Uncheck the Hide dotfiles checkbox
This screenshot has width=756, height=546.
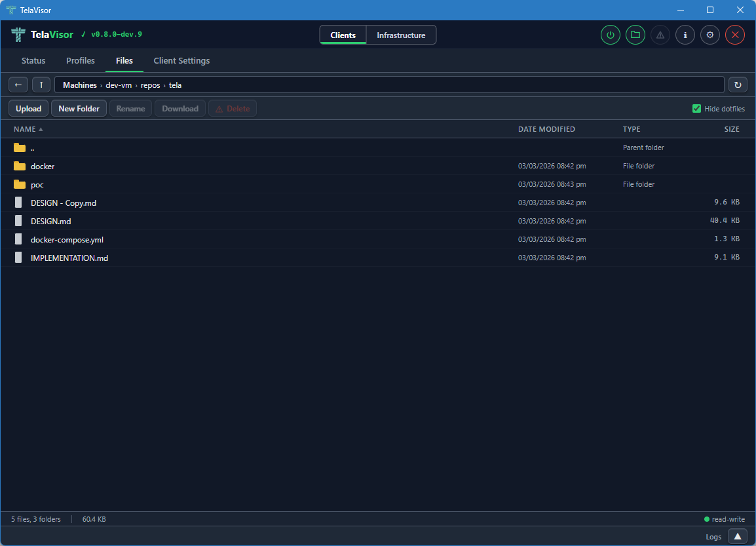click(697, 109)
